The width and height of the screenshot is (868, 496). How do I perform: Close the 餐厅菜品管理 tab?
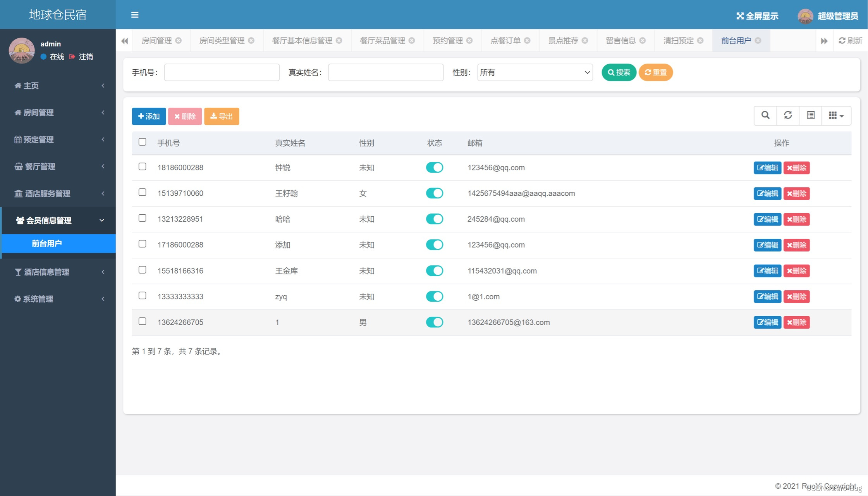[x=412, y=41]
